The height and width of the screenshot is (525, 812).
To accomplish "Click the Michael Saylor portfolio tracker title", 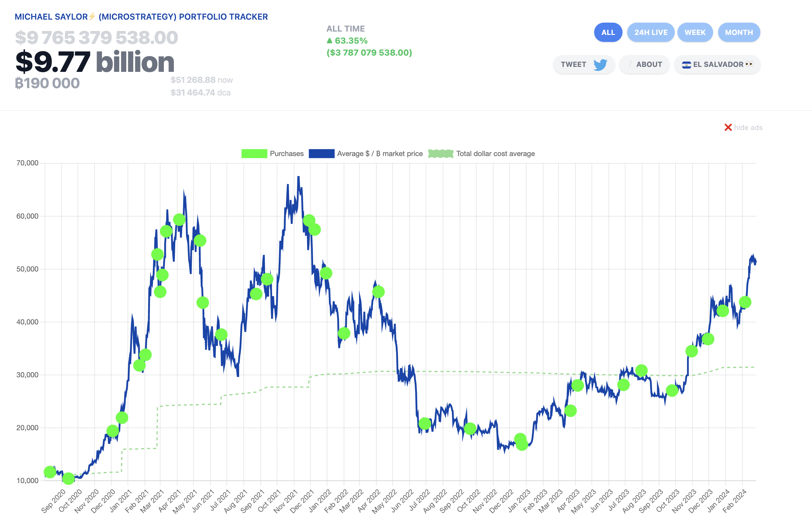I will coord(141,17).
